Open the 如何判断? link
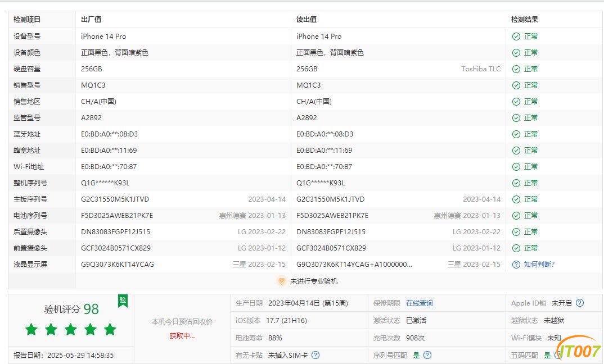 (539, 265)
